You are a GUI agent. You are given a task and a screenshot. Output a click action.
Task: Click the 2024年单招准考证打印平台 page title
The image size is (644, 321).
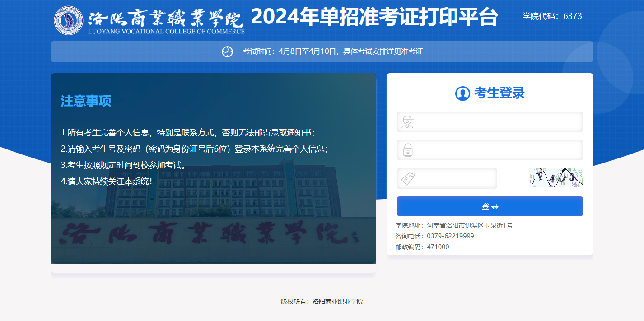pyautogui.click(x=374, y=18)
